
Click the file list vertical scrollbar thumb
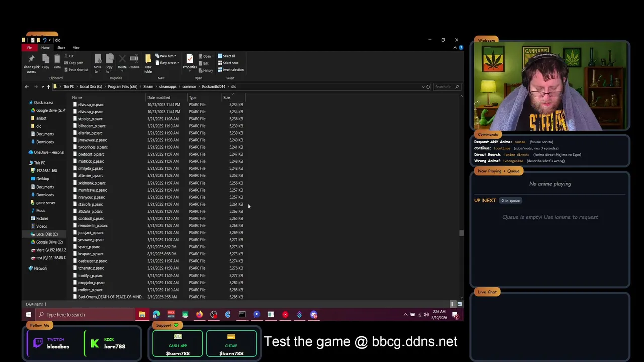click(x=461, y=233)
